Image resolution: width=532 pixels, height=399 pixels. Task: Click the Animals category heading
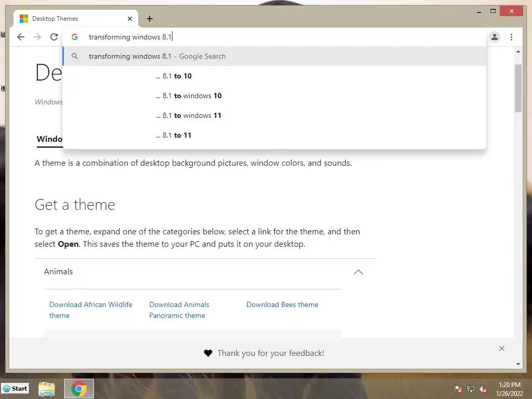point(58,271)
